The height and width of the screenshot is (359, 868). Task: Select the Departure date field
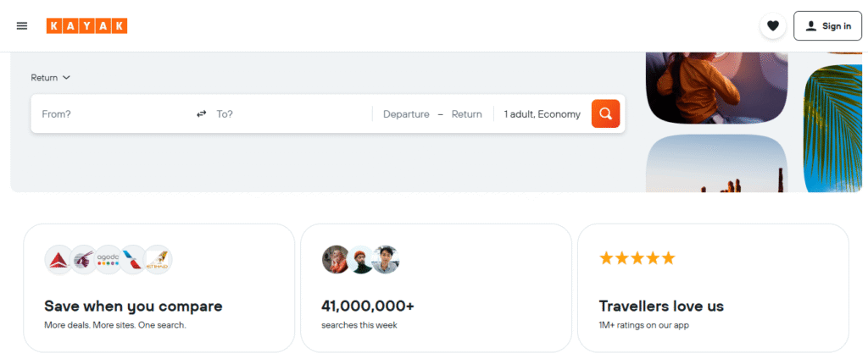click(x=406, y=114)
